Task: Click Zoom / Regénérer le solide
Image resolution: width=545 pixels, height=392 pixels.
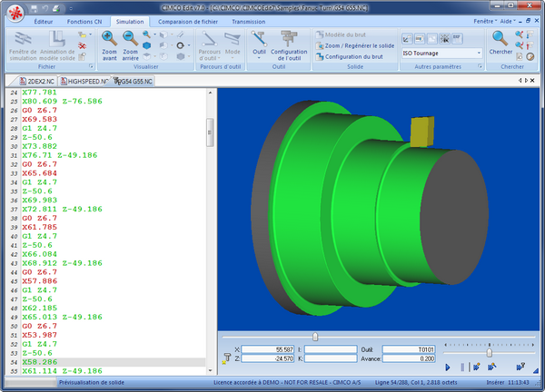Action: pyautogui.click(x=355, y=46)
